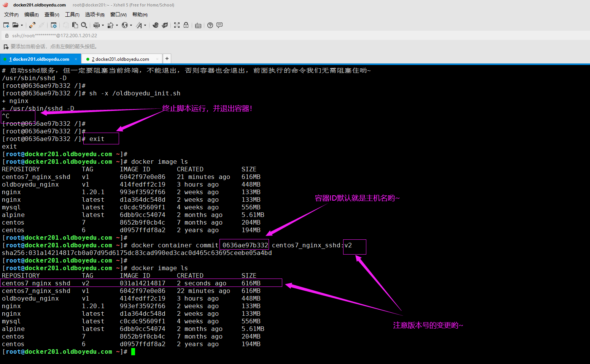Viewport: 590px width, 364px height.
Task: Expand the Font icon dropdown arrow
Action: (145, 25)
